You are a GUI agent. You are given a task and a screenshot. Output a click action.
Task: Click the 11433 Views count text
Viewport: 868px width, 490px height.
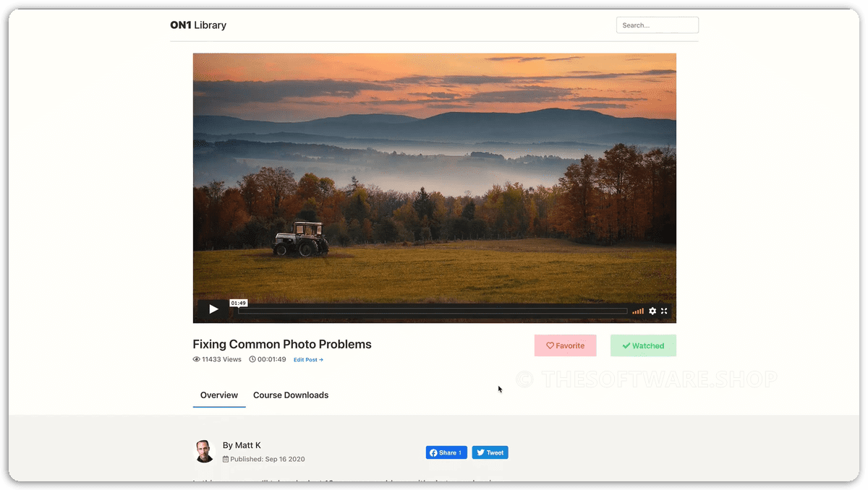[221, 359]
